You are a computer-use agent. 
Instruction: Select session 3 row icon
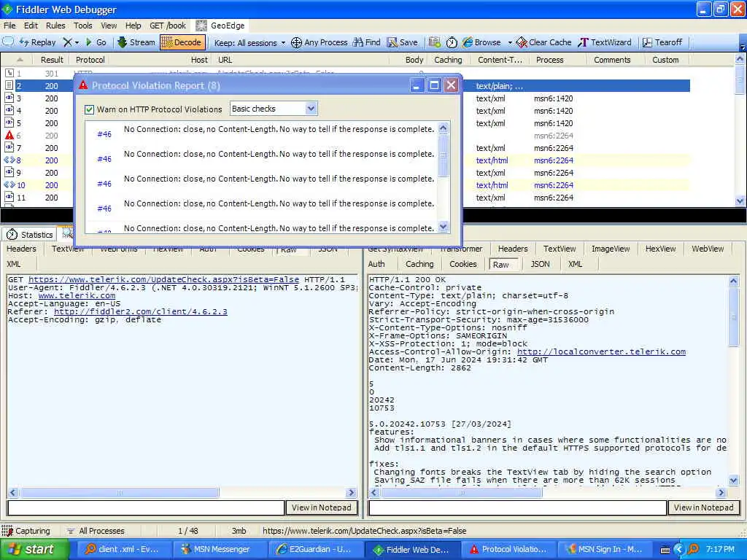pos(9,98)
